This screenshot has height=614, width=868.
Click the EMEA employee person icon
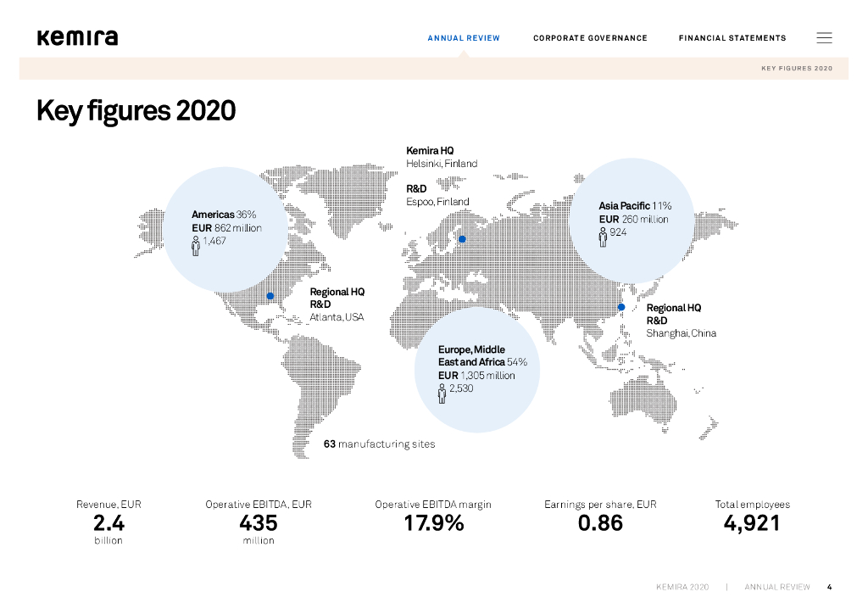(x=442, y=394)
